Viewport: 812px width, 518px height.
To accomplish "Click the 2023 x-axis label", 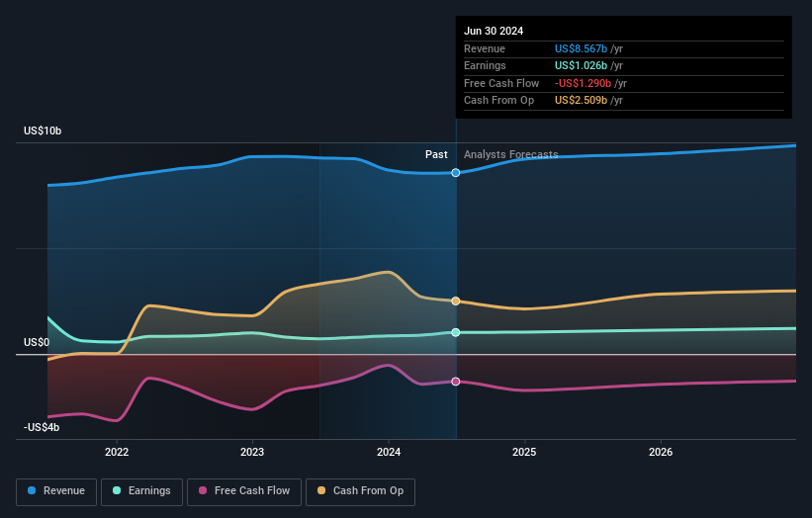I will [x=252, y=452].
